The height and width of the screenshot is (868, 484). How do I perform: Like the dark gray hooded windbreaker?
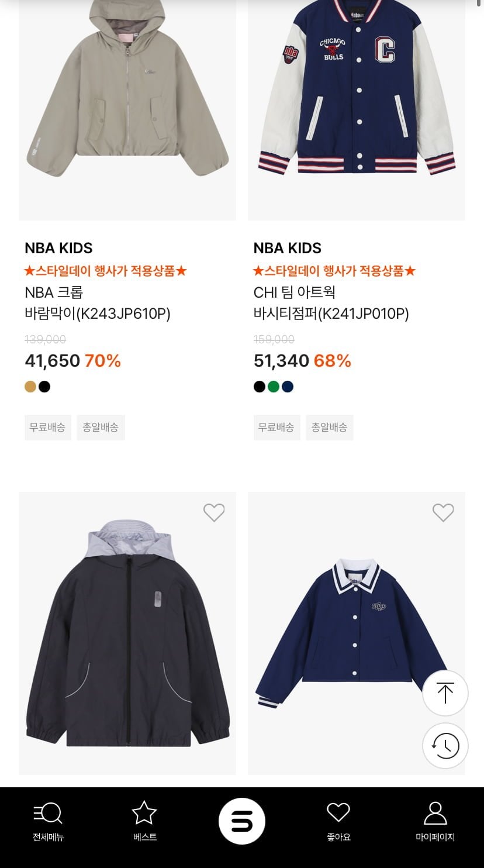[x=214, y=513]
